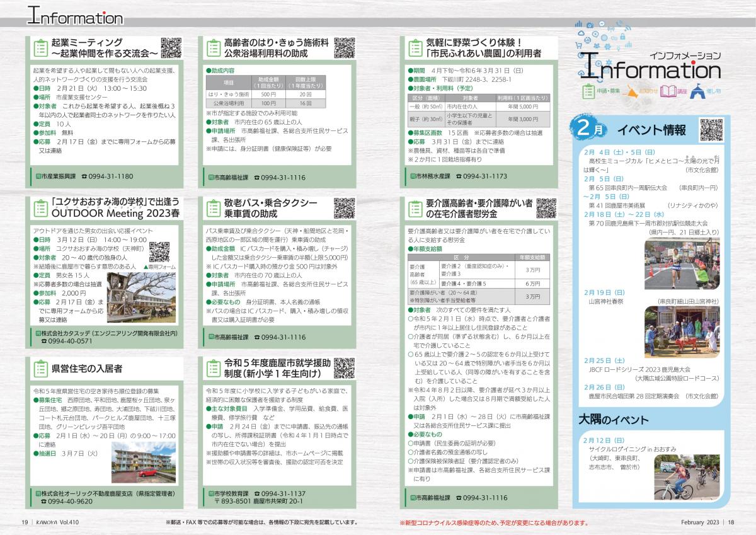The height and width of the screenshot is (535, 756).
Task: Click the 申請・募集 clipboard legend icon
Action: click(x=588, y=91)
